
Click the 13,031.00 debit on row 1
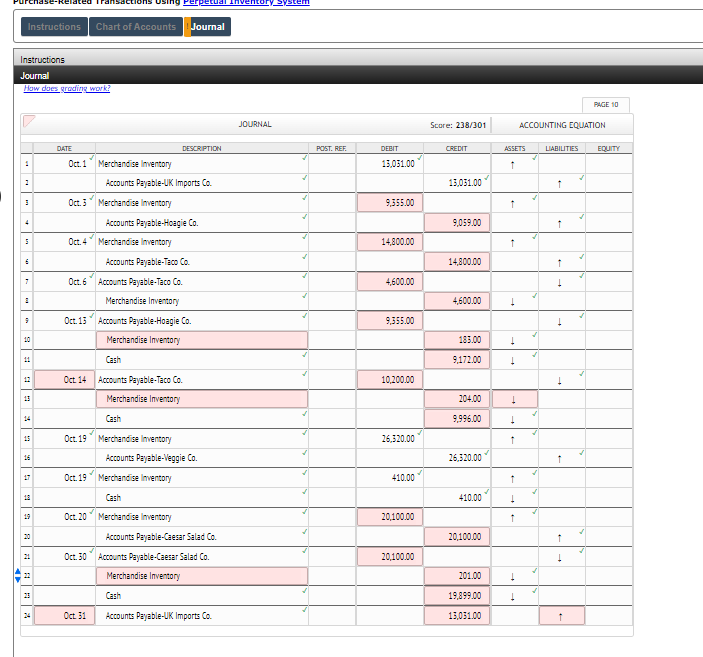[x=398, y=164]
